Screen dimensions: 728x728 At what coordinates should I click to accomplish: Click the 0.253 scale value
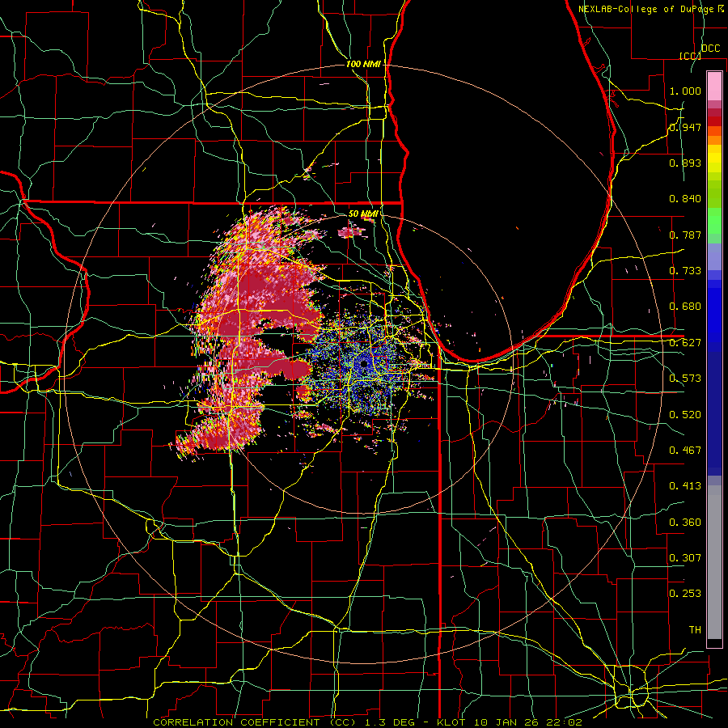(x=685, y=594)
